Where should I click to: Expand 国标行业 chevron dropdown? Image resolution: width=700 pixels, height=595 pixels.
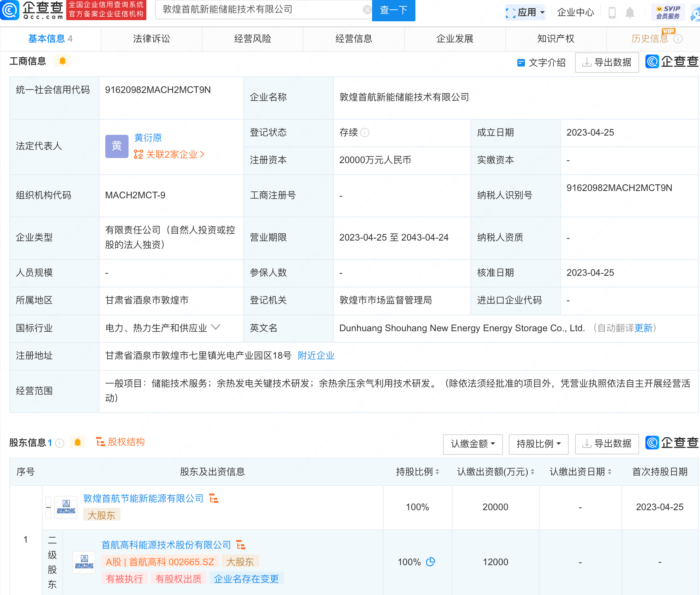216,327
